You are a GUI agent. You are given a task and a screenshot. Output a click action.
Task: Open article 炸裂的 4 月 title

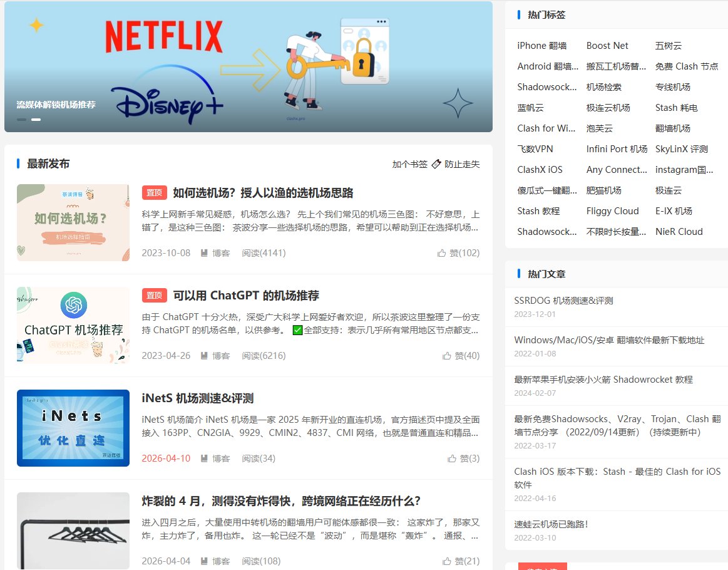click(x=281, y=501)
